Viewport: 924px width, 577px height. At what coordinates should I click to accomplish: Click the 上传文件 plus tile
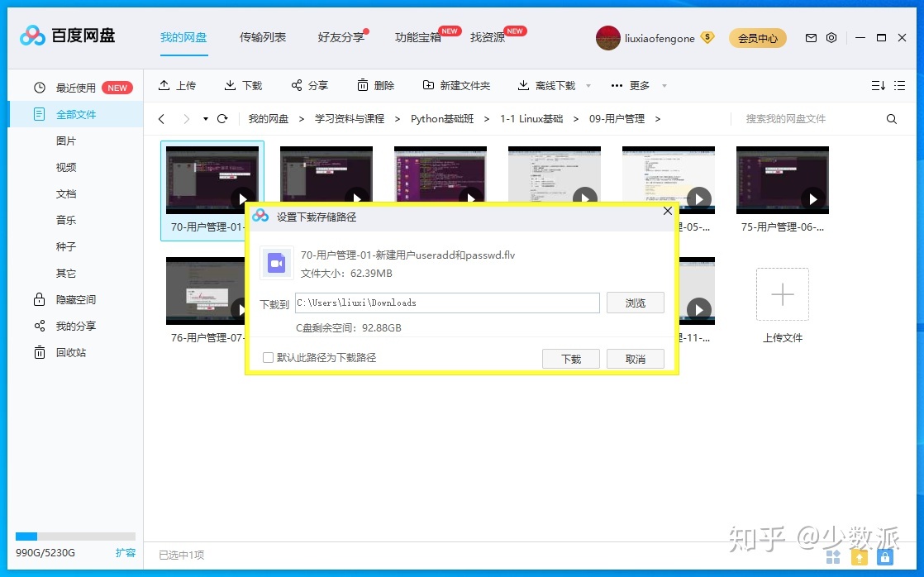(x=783, y=294)
